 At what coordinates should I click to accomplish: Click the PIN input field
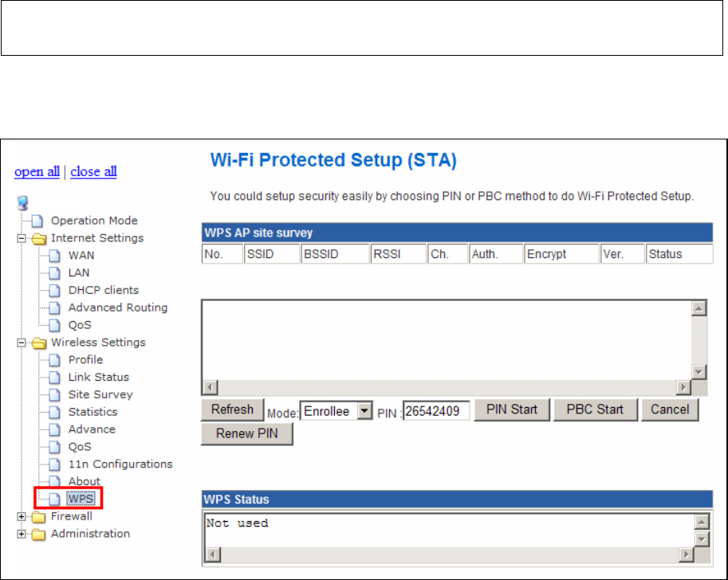[436, 411]
